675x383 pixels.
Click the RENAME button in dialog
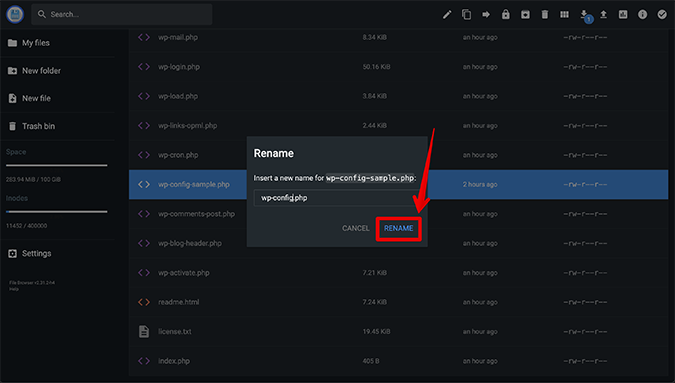point(399,229)
